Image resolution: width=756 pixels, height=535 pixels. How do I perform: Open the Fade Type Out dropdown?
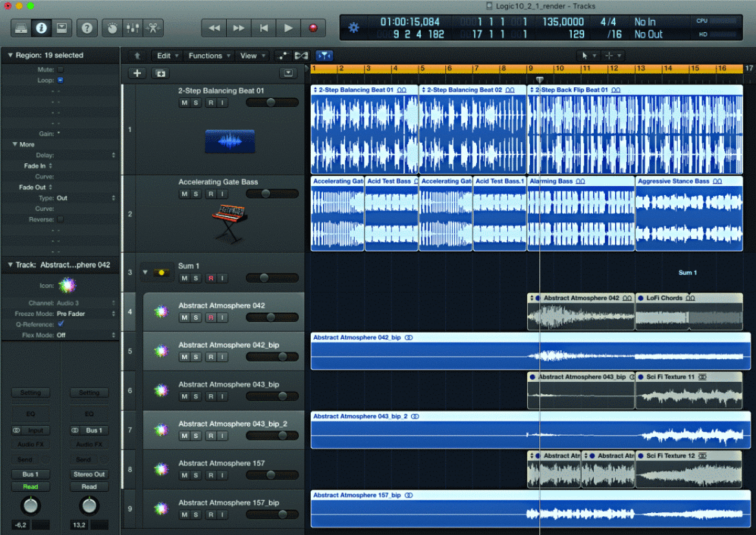pos(86,198)
